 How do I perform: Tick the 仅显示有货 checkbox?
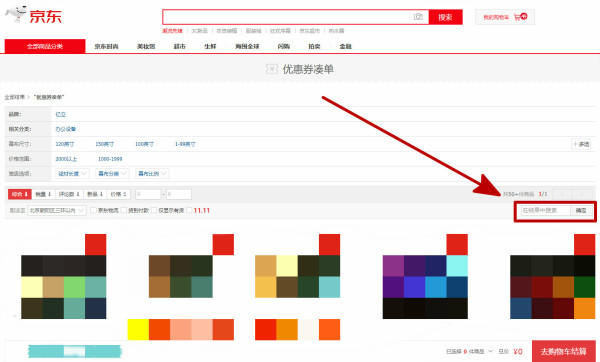(154, 210)
